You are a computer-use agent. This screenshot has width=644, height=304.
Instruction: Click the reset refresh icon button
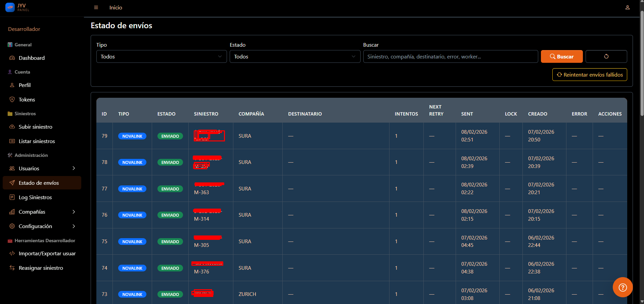pyautogui.click(x=606, y=56)
